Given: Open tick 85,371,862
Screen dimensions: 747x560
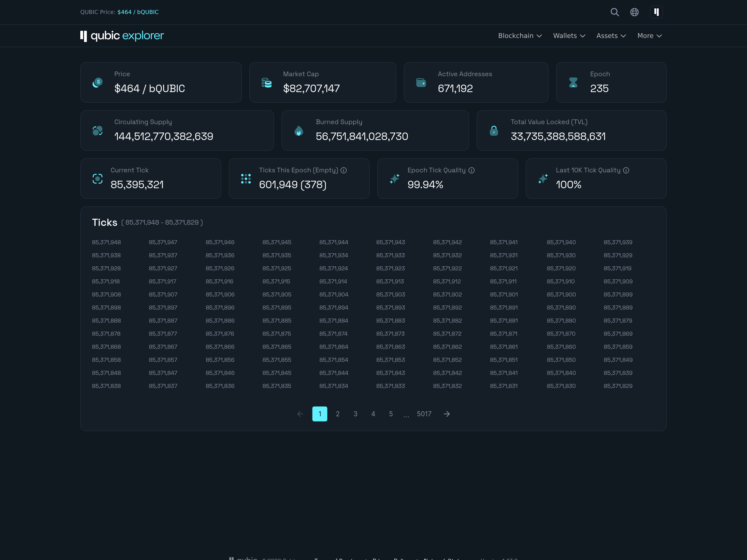Looking at the screenshot, I should coord(448,347).
